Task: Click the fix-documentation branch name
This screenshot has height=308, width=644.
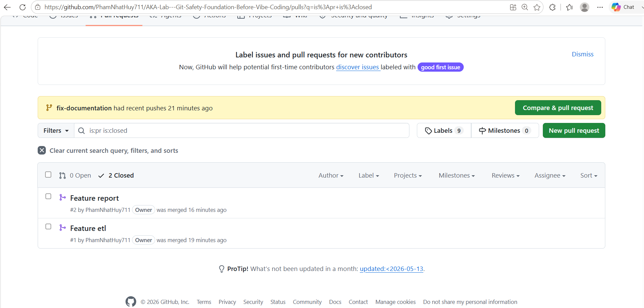Action: [84, 108]
